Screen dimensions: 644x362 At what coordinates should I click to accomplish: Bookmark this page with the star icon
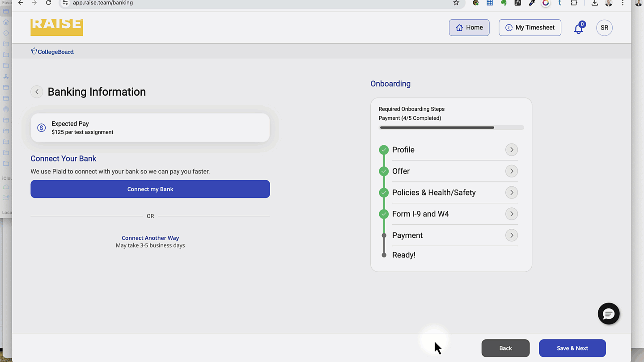456,3
